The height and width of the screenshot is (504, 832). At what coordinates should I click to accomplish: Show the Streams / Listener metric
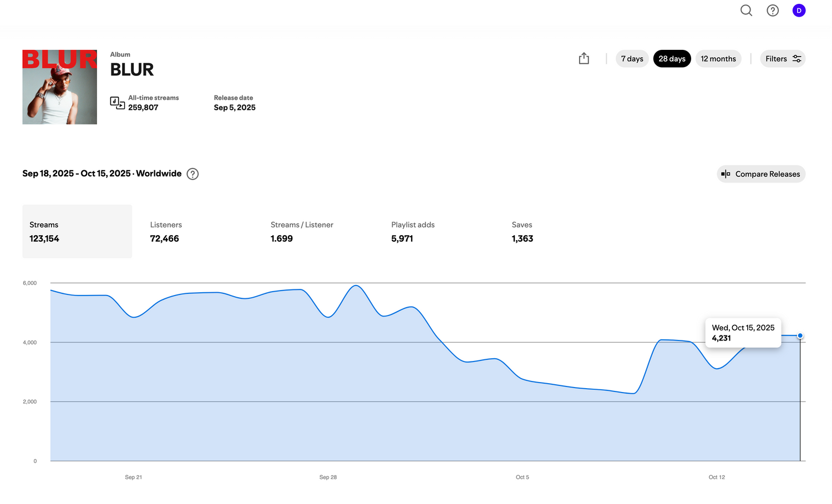[302, 232]
